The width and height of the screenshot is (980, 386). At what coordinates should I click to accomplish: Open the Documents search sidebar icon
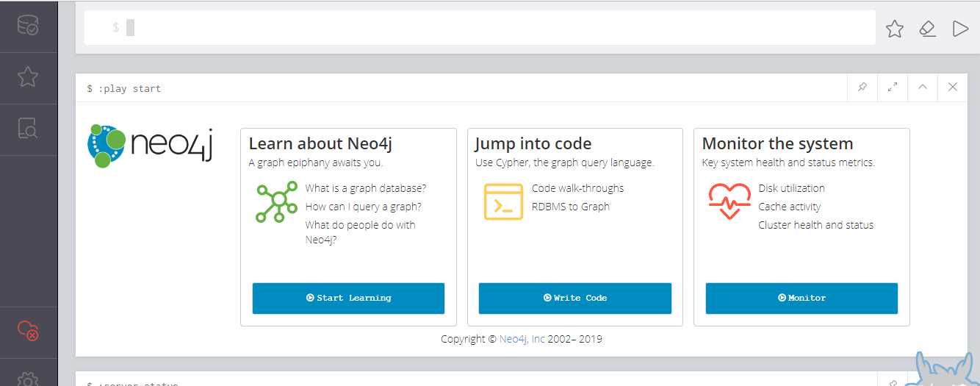point(28,129)
